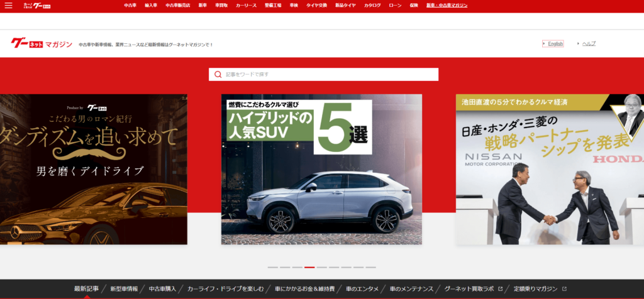Image resolution: width=644 pixels, height=299 pixels.
Task: Open 新品タイヤ in top navigation
Action: tap(345, 5)
